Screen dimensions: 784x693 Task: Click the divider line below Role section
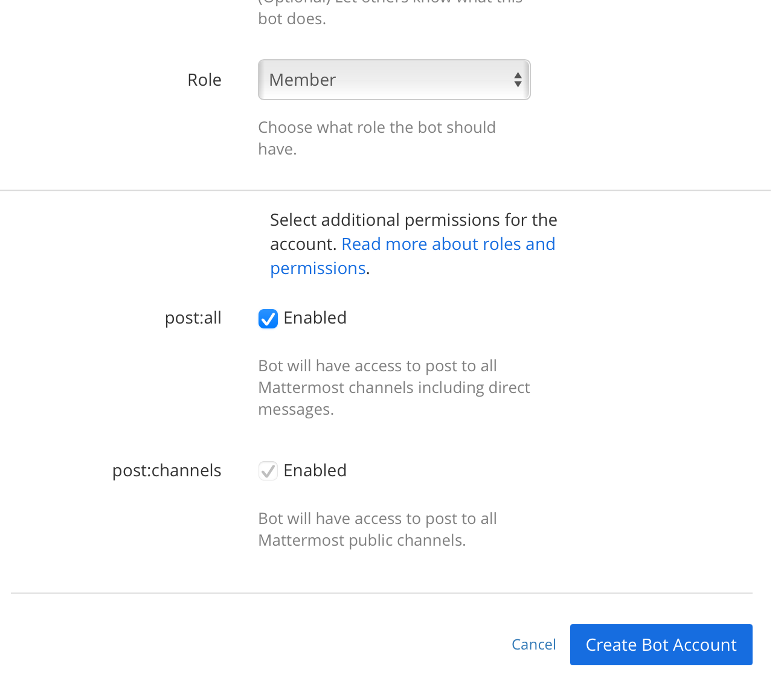pyautogui.click(x=385, y=191)
